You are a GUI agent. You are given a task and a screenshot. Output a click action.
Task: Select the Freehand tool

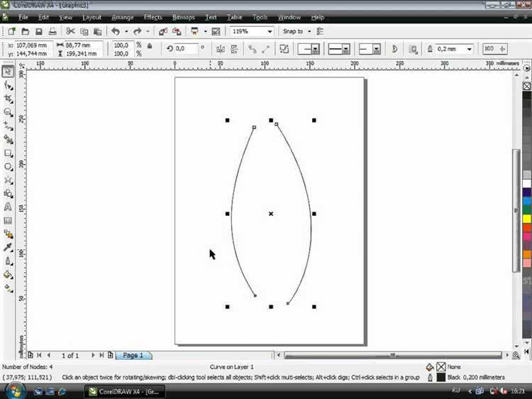[8, 126]
